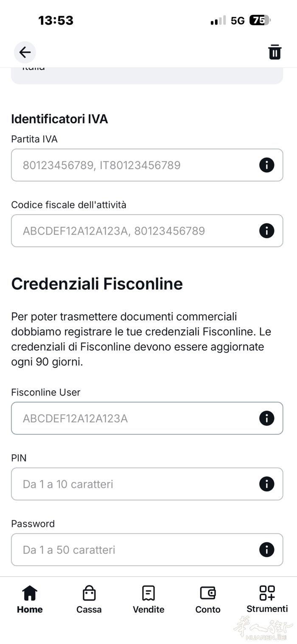Tap the back arrow button
This screenshot has width=297, height=644.
tap(25, 52)
